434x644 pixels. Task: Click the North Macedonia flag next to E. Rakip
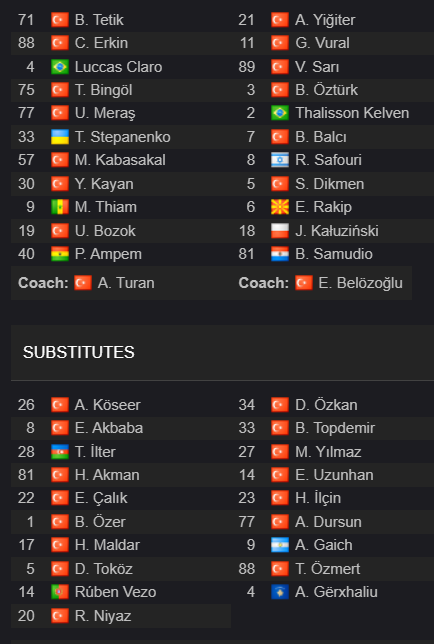pos(280,207)
